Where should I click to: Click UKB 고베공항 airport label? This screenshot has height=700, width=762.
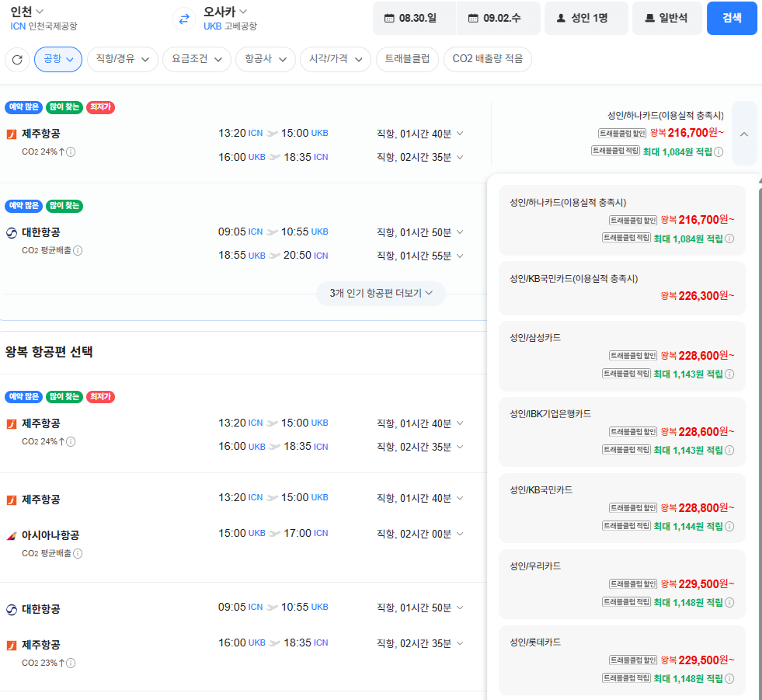click(231, 26)
